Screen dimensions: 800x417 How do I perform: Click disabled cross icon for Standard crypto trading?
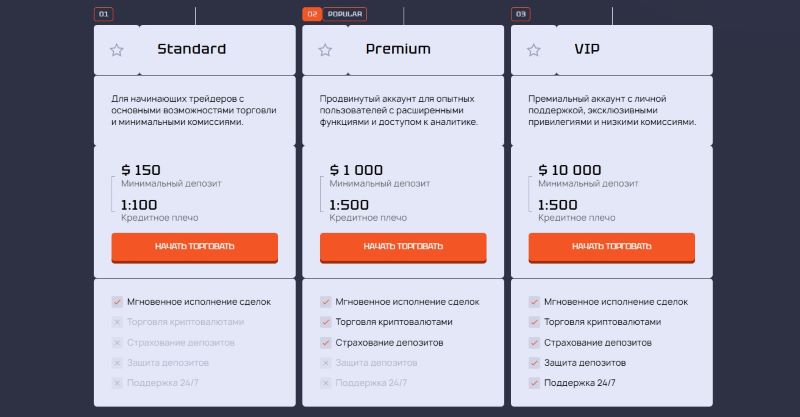[117, 322]
